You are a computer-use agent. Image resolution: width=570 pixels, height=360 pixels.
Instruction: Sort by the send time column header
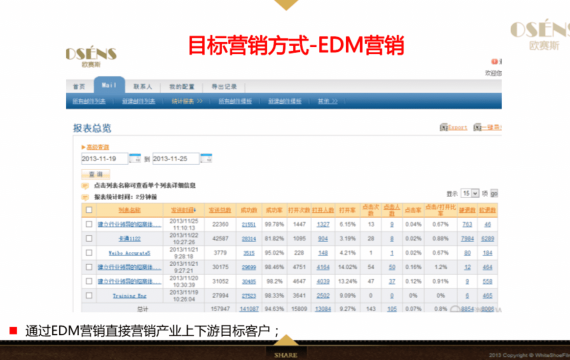pyautogui.click(x=184, y=210)
